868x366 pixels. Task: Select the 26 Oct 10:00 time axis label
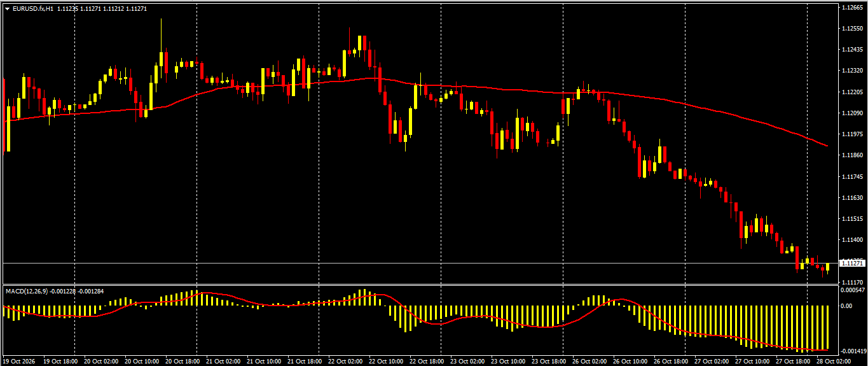(x=630, y=361)
